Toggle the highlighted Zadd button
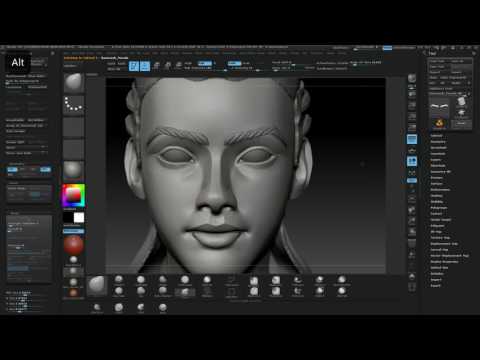This screenshot has width=480, height=360. click(234, 63)
